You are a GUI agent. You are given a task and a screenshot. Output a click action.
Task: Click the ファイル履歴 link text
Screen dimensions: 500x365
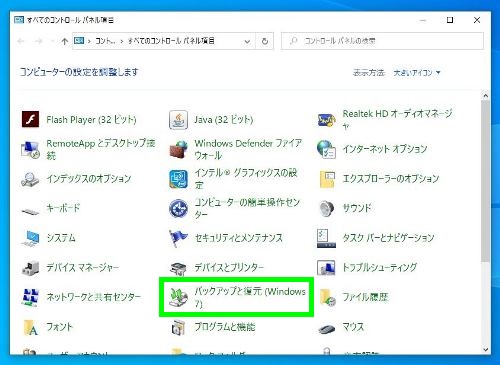coord(365,297)
